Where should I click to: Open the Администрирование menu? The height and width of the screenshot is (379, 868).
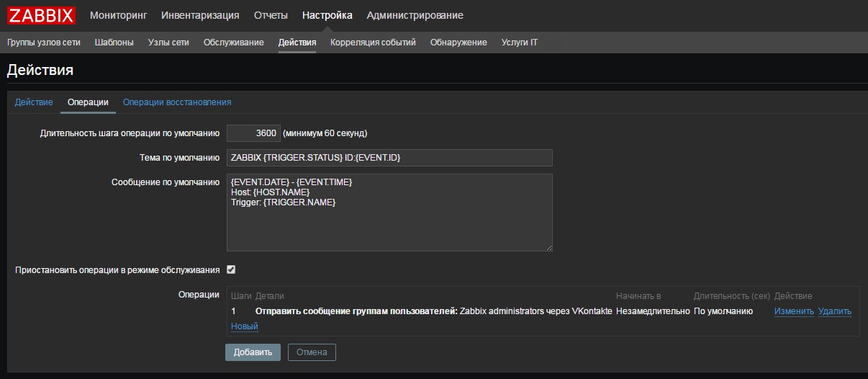coord(415,15)
